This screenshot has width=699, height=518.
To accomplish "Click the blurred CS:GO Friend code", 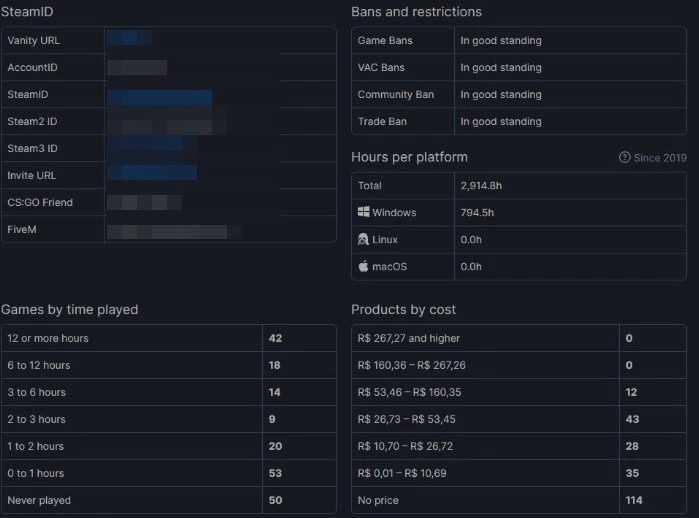I will [144, 202].
